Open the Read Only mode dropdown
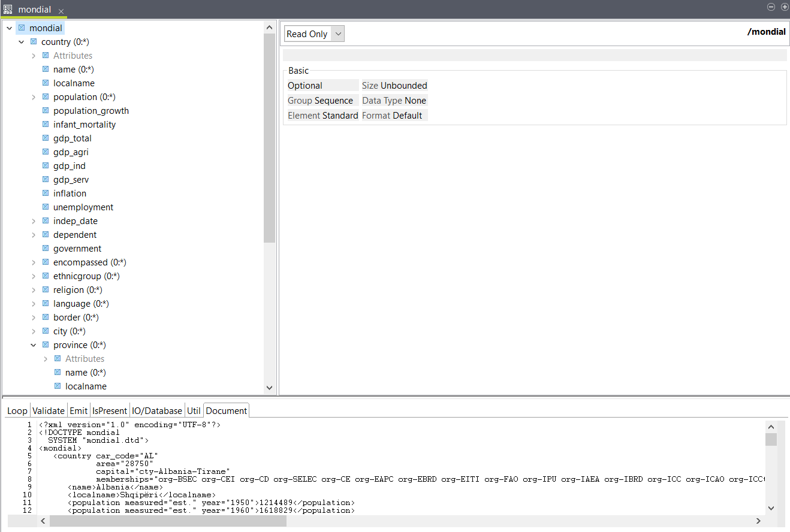This screenshot has height=532, width=790. 314,34
